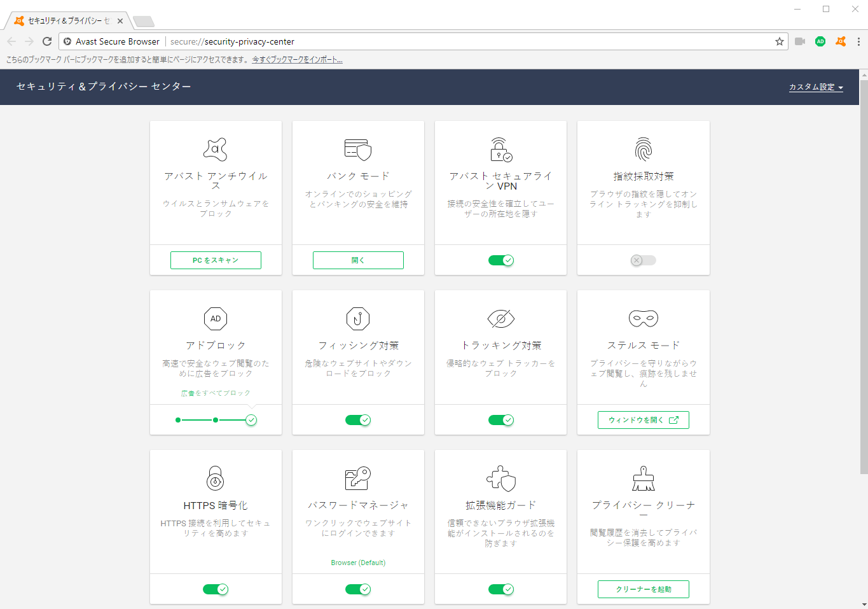Viewport: 868px width, 609px height.
Task: Click the AD Adblock hexagon icon
Action: pos(216,319)
